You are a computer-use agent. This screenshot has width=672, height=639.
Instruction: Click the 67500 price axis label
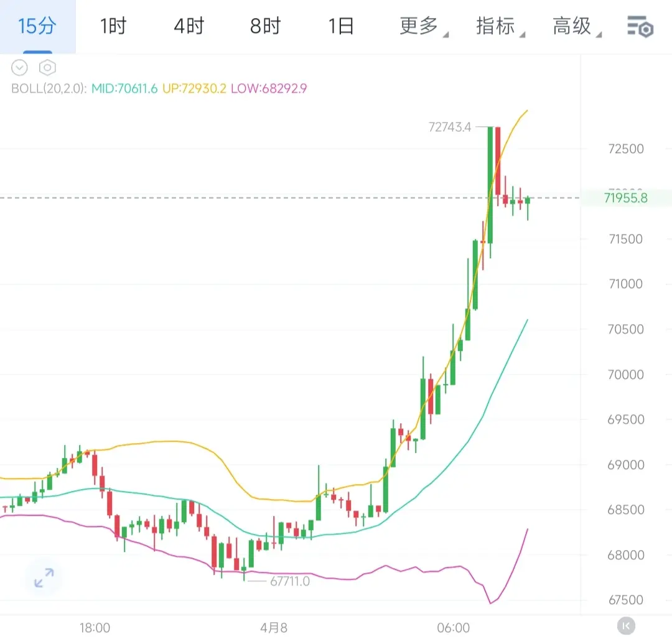[x=626, y=600]
